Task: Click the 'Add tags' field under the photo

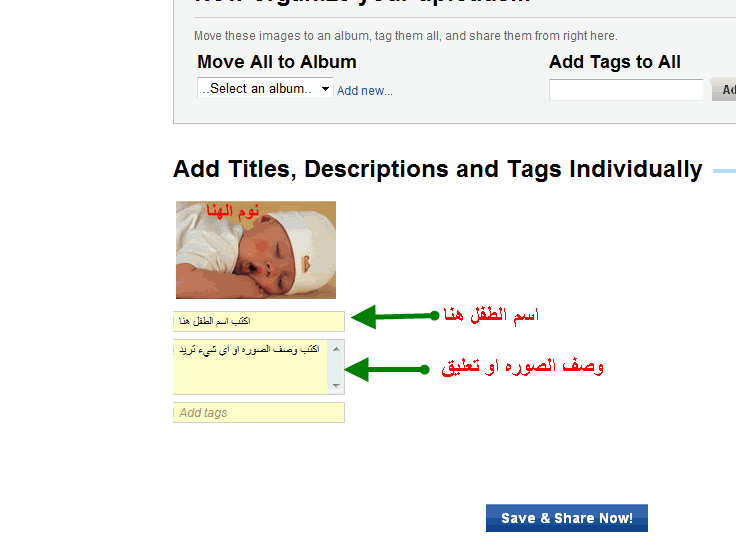Action: (259, 413)
